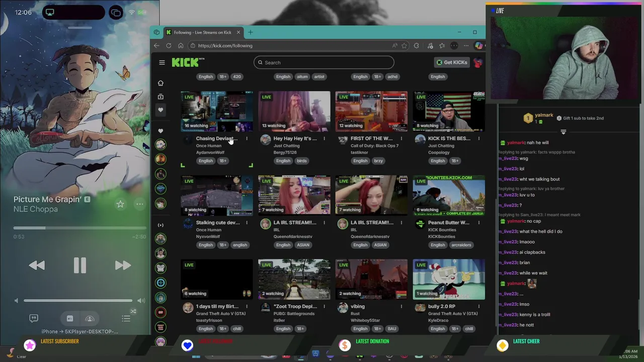Open Gift 1 sub to take 2nd
644x362 pixels.
pos(580,118)
